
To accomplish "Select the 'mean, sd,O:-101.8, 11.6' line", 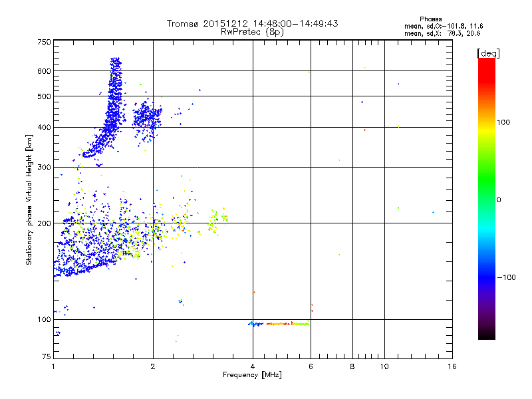I will [x=444, y=26].
